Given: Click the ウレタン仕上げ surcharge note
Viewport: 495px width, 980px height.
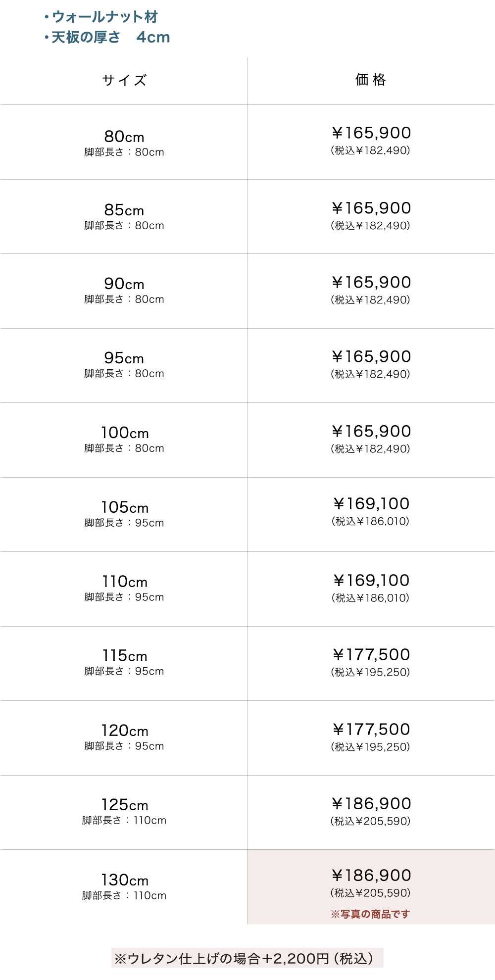Looking at the screenshot, I should [x=247, y=959].
